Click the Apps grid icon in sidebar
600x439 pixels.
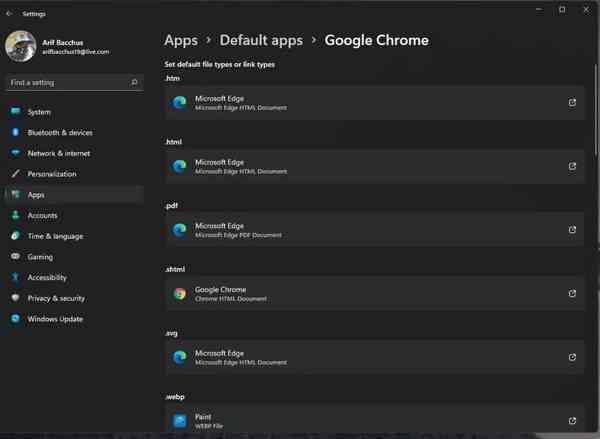(x=15, y=194)
